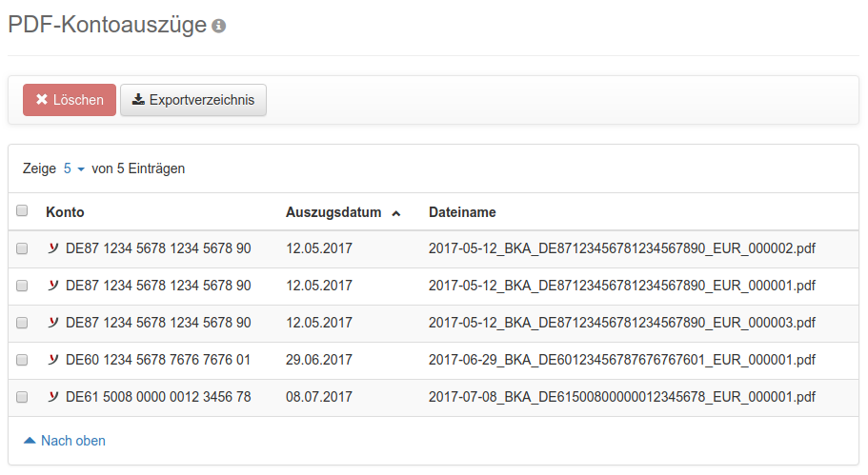Screen dimensions: 868x475
Task: Check the row for file EUR_000003.pdf
Action: [x=22, y=323]
